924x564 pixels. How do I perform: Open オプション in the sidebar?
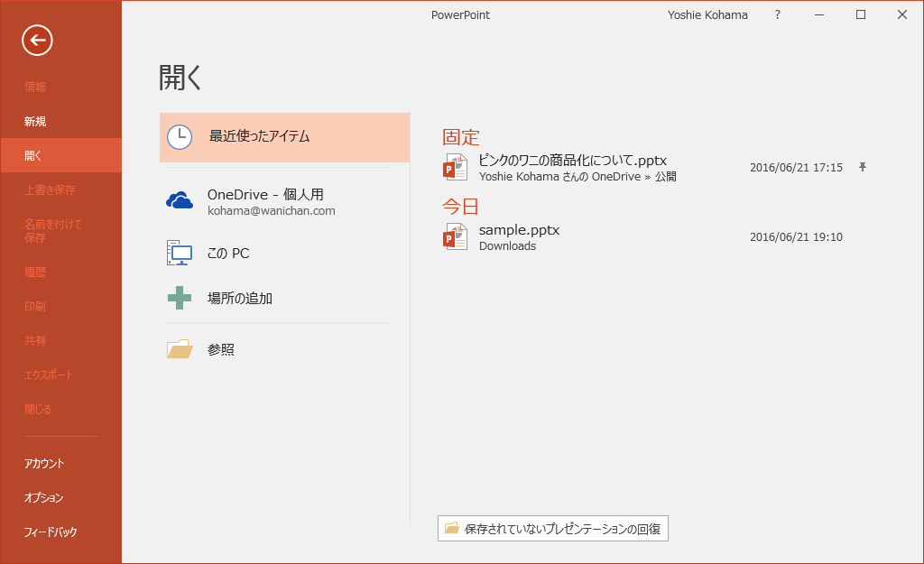pos(43,497)
